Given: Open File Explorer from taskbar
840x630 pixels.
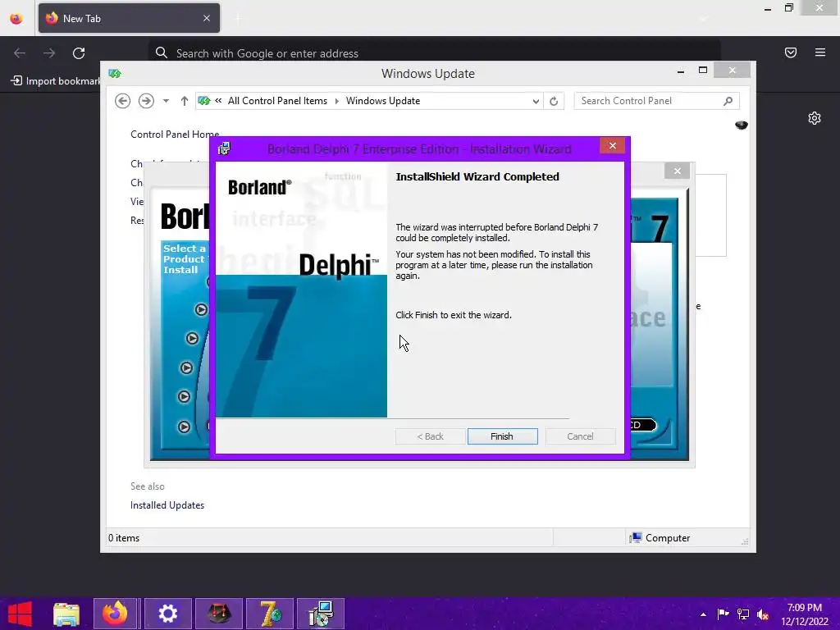Looking at the screenshot, I should 66,614.
